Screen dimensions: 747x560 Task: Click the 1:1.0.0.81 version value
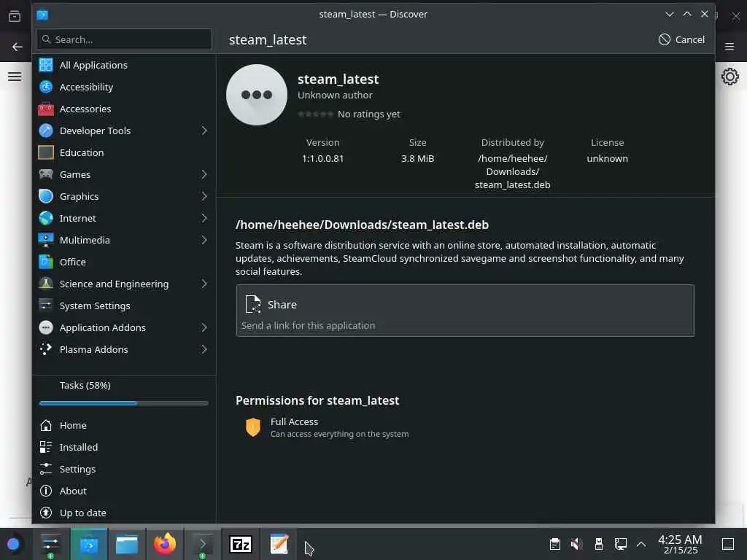click(322, 158)
